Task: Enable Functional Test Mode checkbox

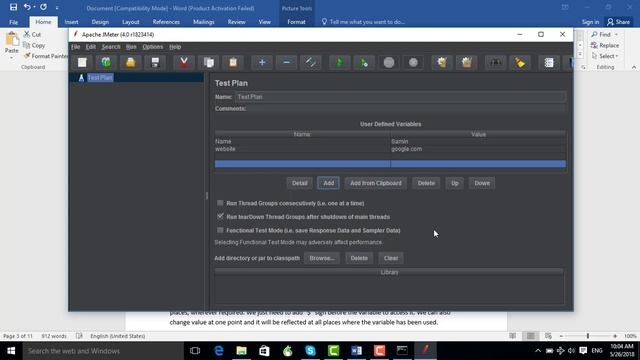Action: pos(220,230)
